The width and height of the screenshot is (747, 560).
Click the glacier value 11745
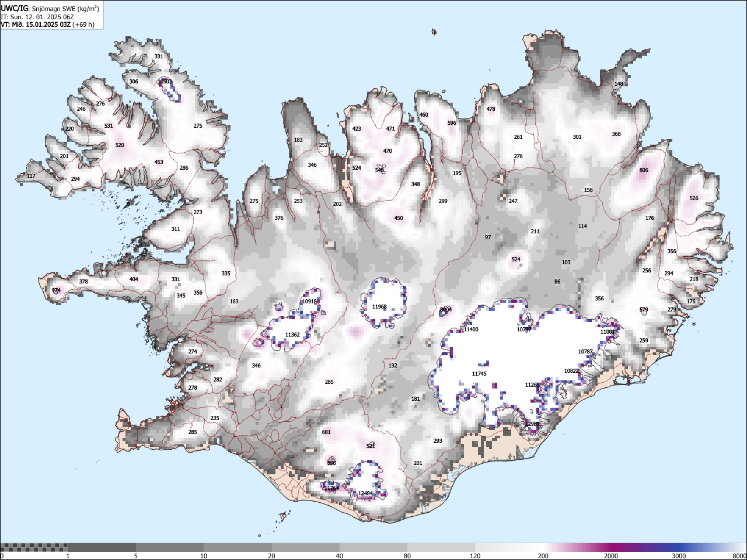(x=479, y=374)
